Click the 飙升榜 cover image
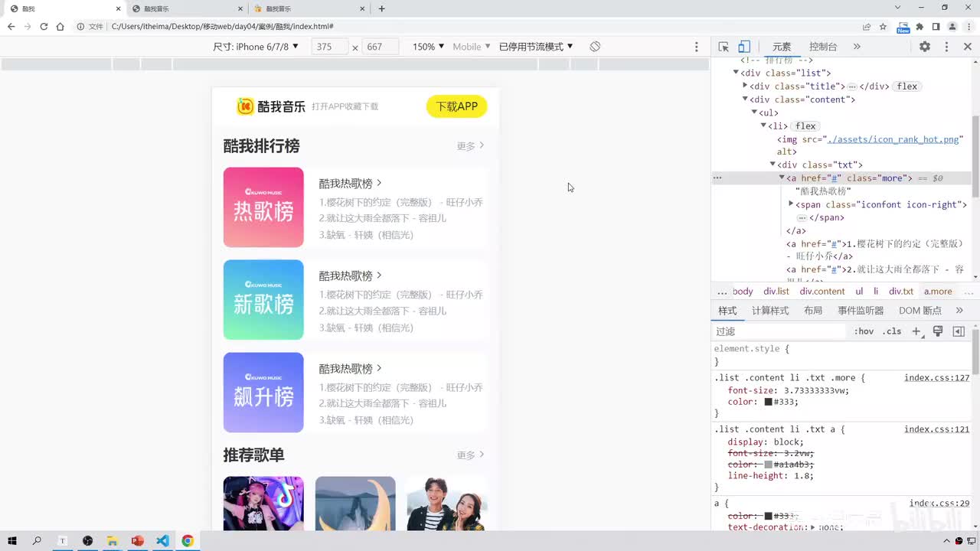 click(263, 393)
